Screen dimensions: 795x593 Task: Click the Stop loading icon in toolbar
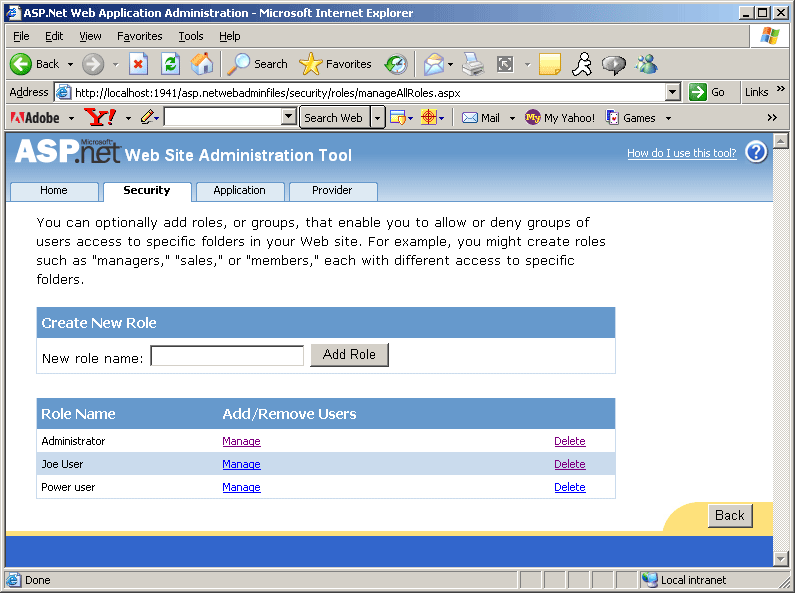pyautogui.click(x=138, y=64)
